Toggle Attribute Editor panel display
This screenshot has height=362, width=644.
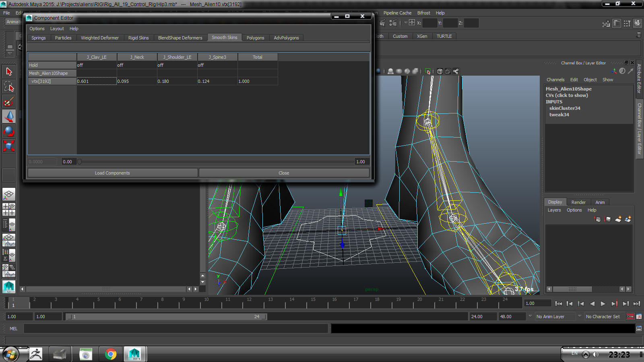click(x=617, y=23)
